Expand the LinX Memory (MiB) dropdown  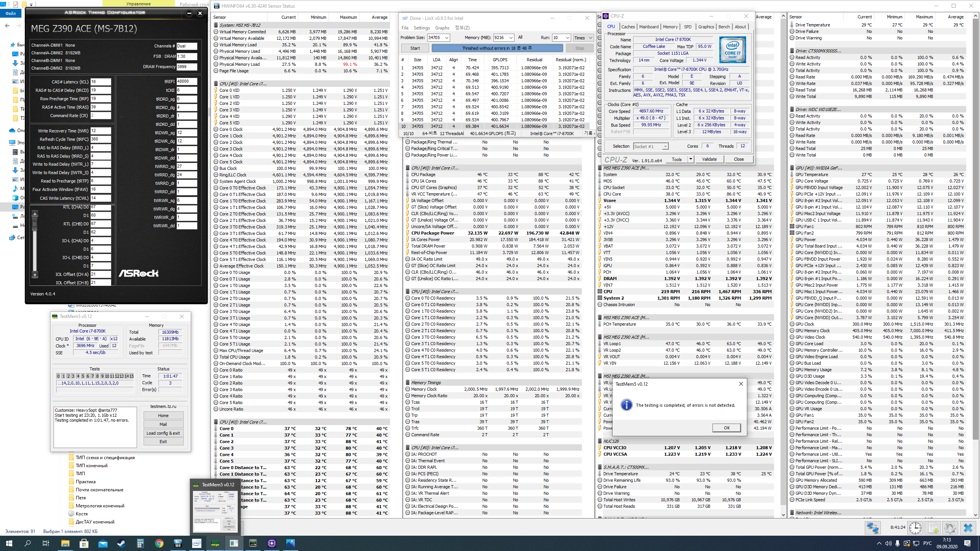(x=511, y=37)
